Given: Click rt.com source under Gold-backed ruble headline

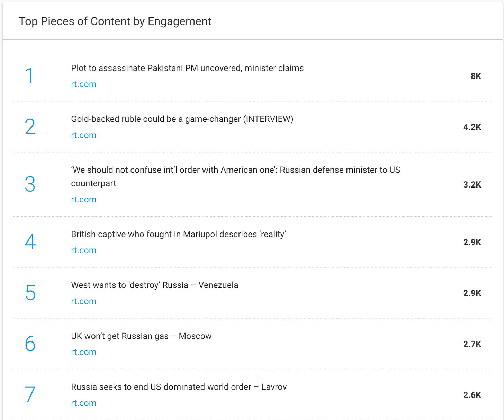Looking at the screenshot, I should tap(83, 135).
